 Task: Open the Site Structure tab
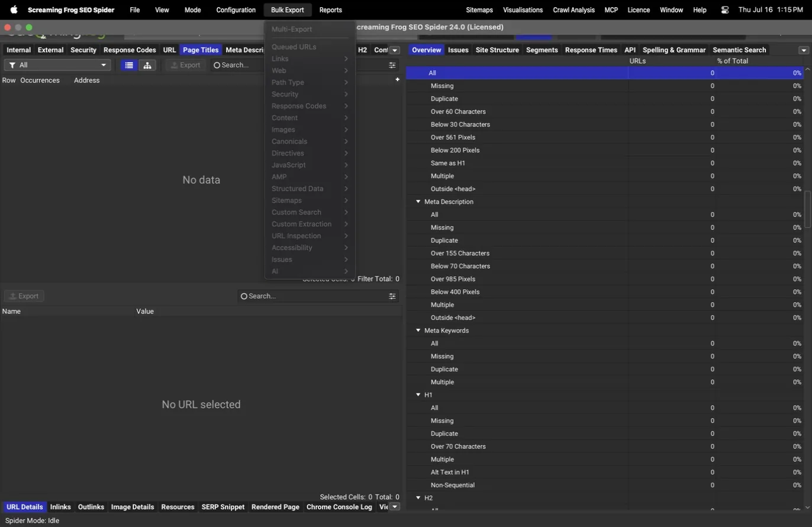click(497, 50)
